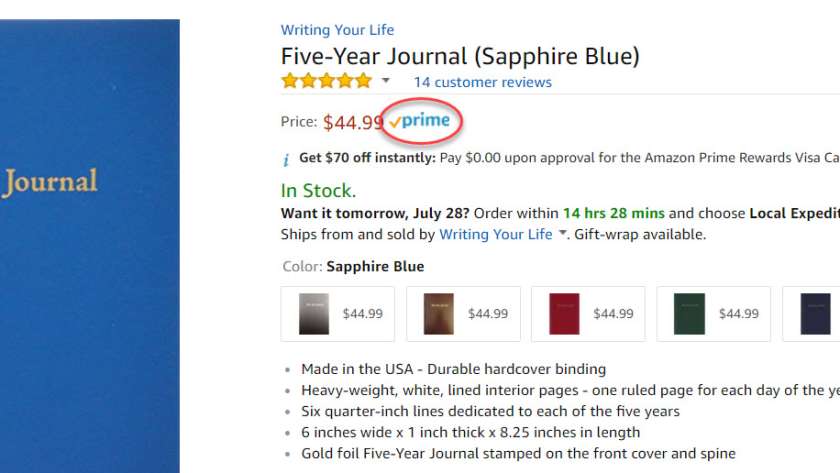Select the brown journal color option
The width and height of the screenshot is (840, 473).
click(463, 314)
